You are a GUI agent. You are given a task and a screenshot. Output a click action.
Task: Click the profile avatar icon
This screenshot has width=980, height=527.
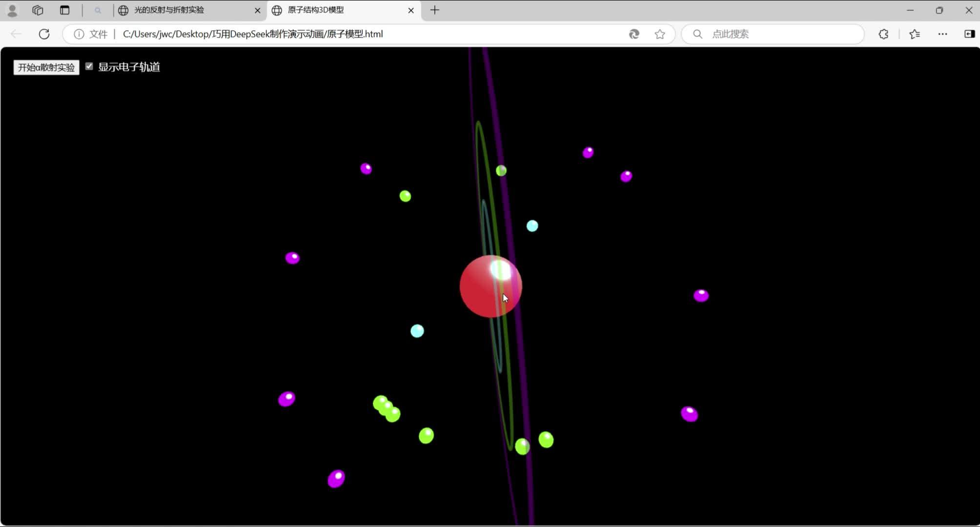[x=13, y=10]
